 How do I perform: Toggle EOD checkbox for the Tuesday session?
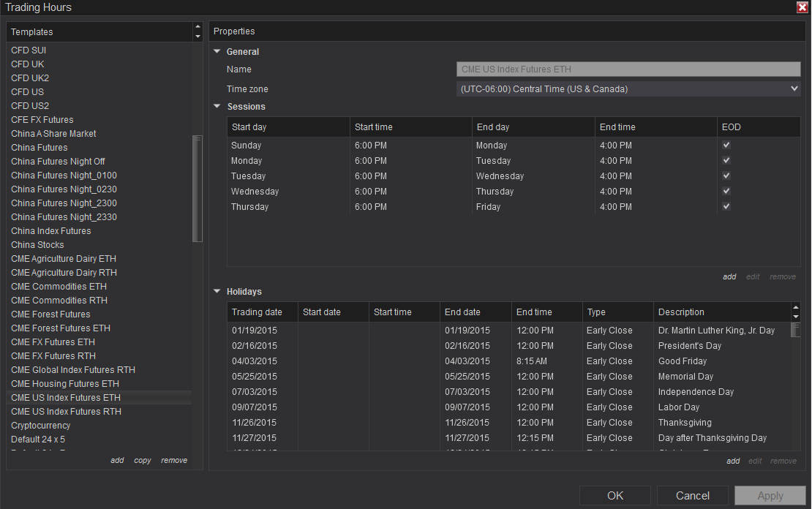coord(726,176)
